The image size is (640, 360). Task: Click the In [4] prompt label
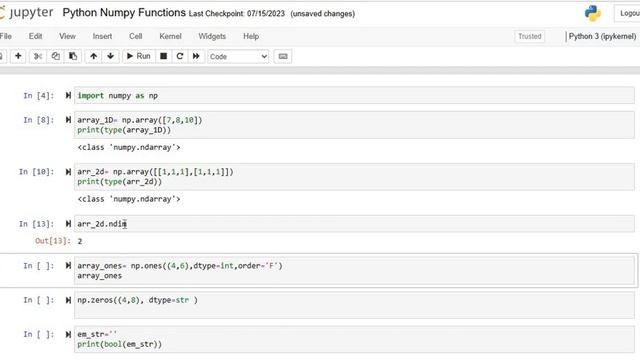(38, 96)
